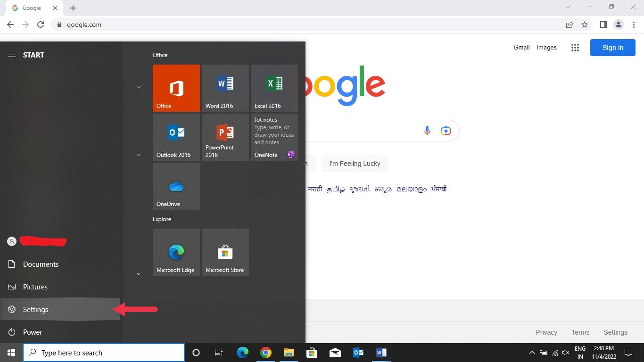Reload the Google page
This screenshot has width=644, height=362.
pos(41,25)
